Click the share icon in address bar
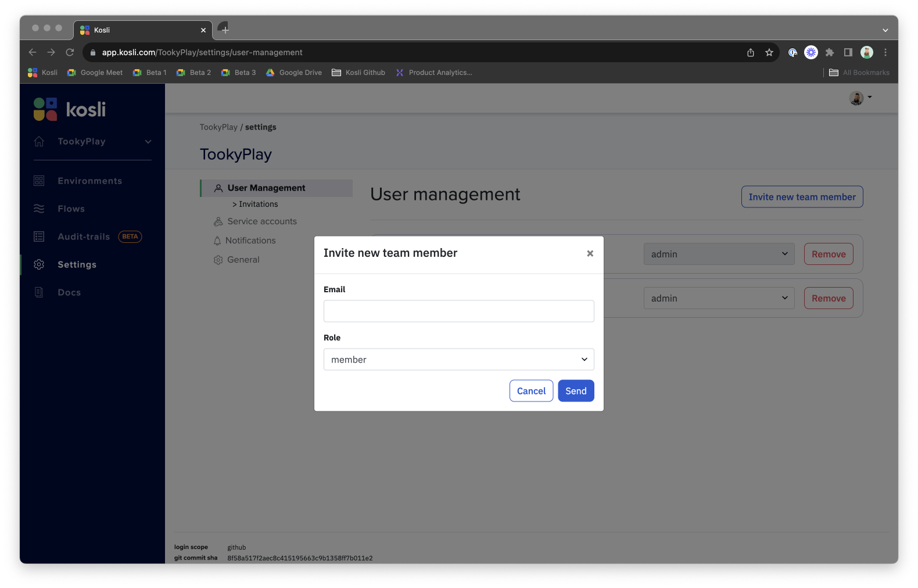Screen dimensions: 918x588 pos(751,52)
